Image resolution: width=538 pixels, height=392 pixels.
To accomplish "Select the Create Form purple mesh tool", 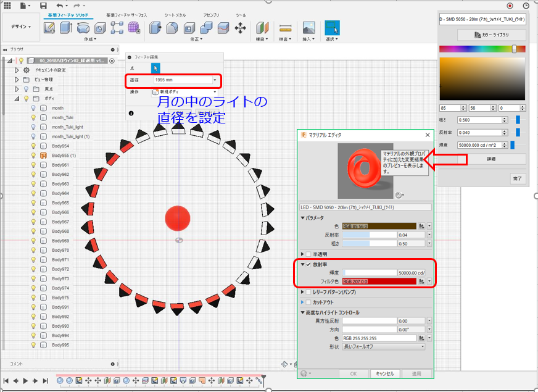I will 134,28.
